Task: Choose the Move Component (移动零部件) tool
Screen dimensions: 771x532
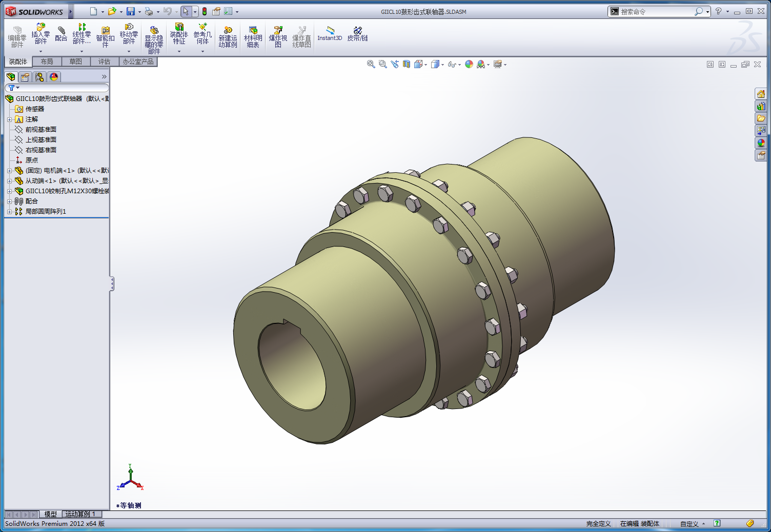Action: coord(129,33)
